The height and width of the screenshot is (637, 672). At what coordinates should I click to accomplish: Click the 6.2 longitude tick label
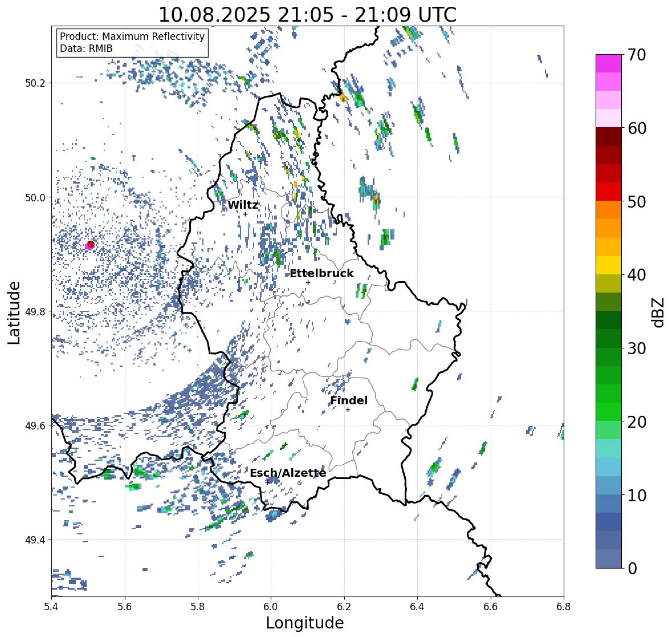point(344,606)
